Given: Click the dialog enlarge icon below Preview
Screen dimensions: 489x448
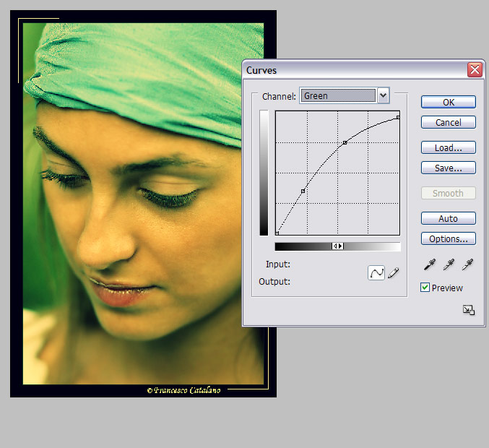Looking at the screenshot, I should click(468, 310).
